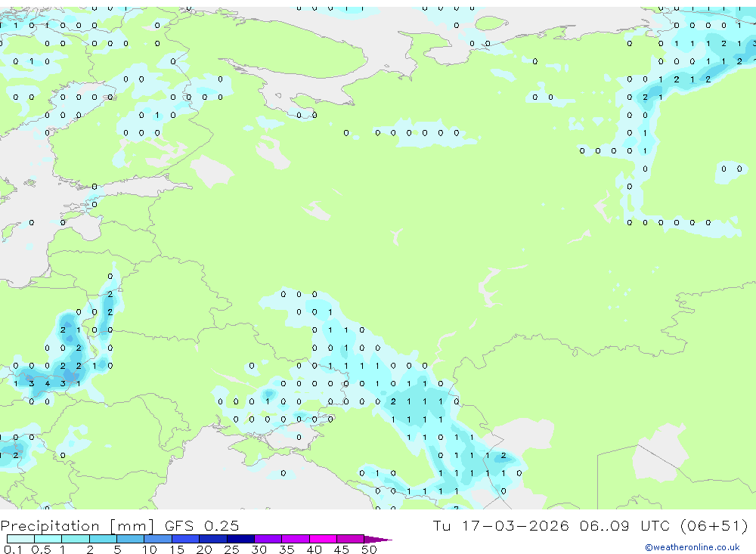The image size is (756, 554).
Task: Click the legend label '20'
Action: (x=204, y=549)
